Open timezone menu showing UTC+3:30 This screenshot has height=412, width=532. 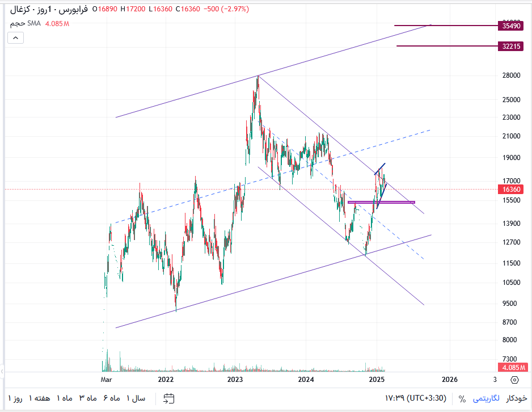(416, 398)
